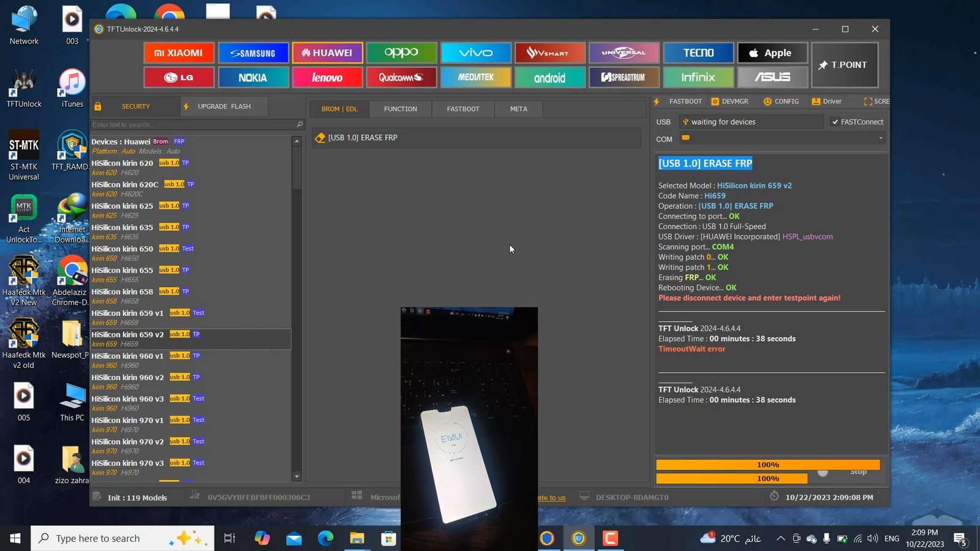Select the Oppo brand button
Image resolution: width=980 pixels, height=551 pixels.
401,53
